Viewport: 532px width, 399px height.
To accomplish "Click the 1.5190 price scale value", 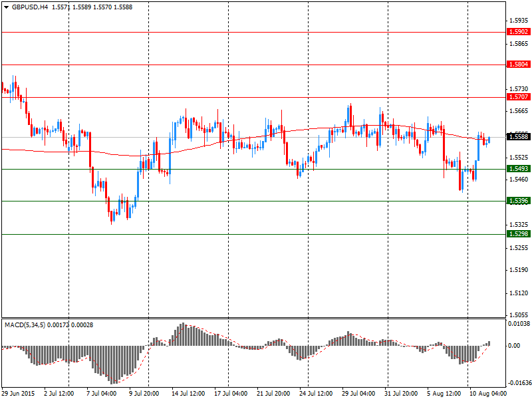I will click(x=519, y=270).
